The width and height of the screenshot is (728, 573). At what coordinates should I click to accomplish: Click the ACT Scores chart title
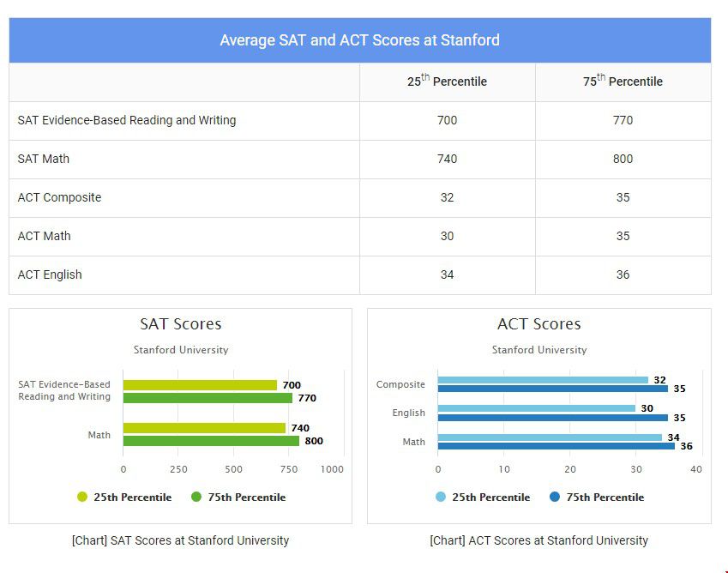[x=539, y=324]
